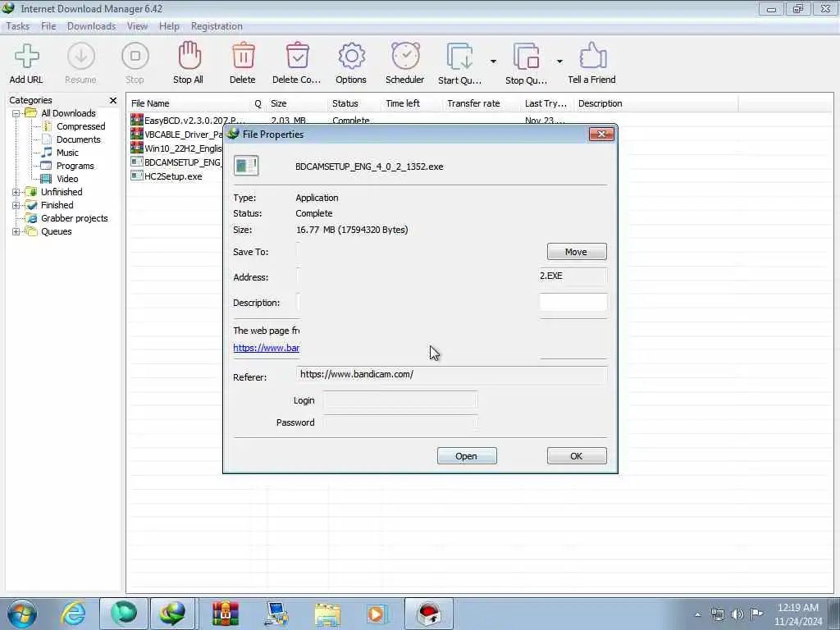
Task: Close the File Properties dialog
Action: 601,134
